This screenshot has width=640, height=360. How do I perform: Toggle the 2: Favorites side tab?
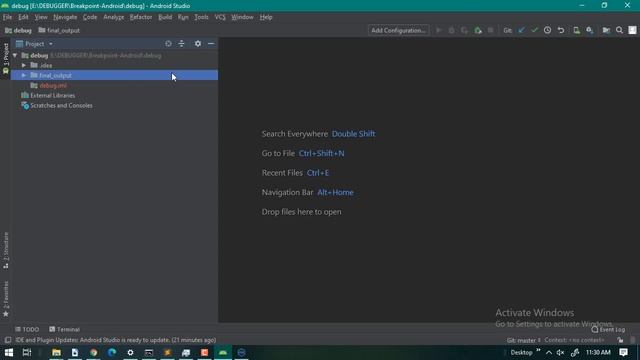(x=6, y=299)
